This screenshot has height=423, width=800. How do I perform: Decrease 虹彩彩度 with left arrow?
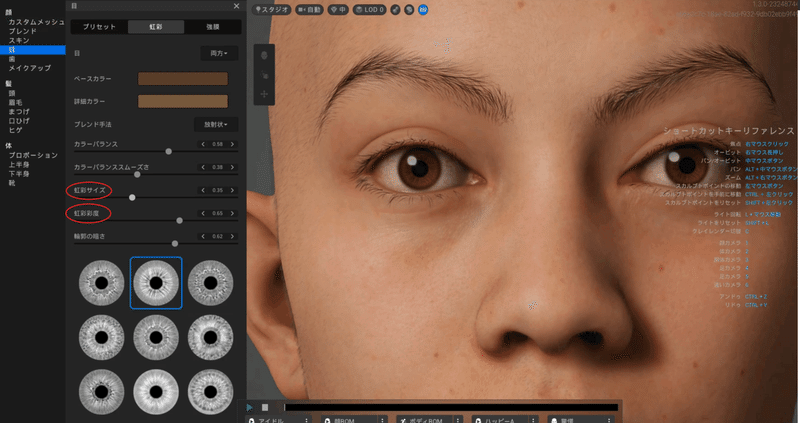203,213
